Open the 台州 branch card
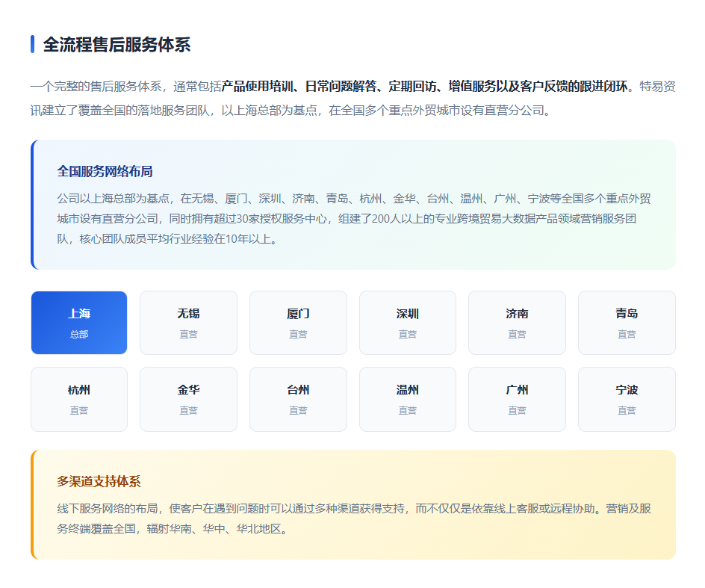 coord(298,399)
